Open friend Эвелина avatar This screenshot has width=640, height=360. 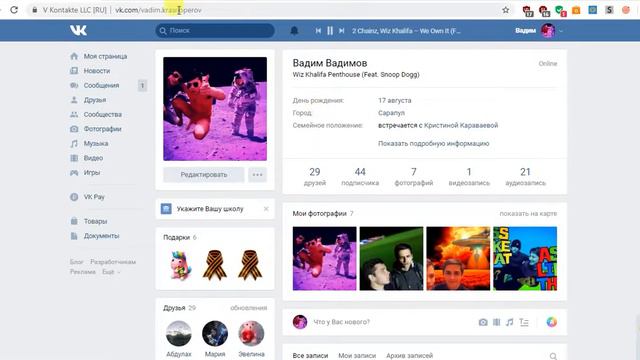[251, 333]
